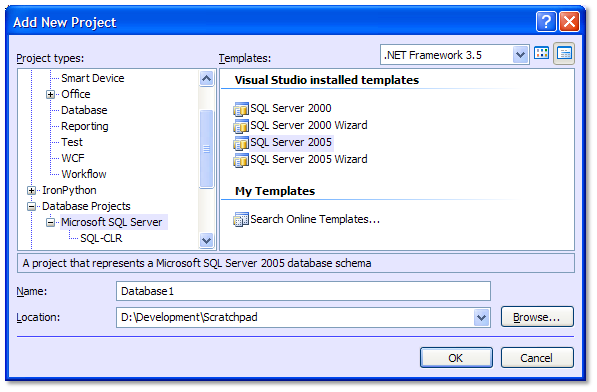Click the SQL Server 2000 Wizard template icon

click(x=241, y=126)
